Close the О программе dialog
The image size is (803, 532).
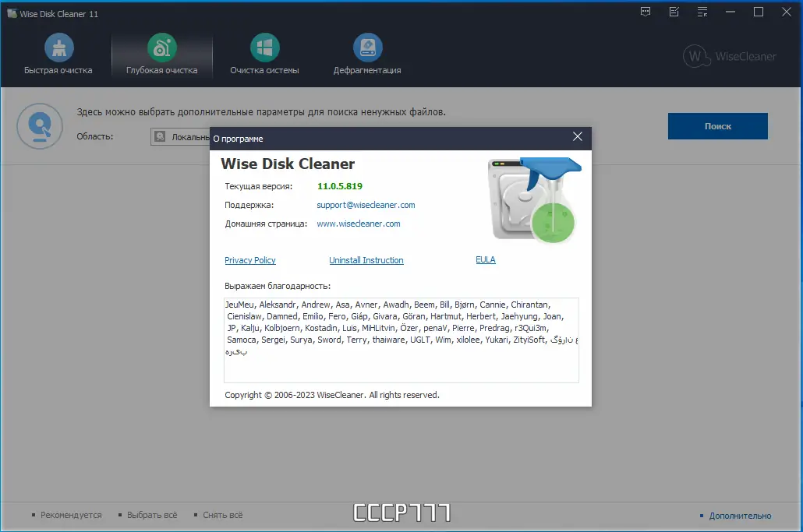pos(578,136)
